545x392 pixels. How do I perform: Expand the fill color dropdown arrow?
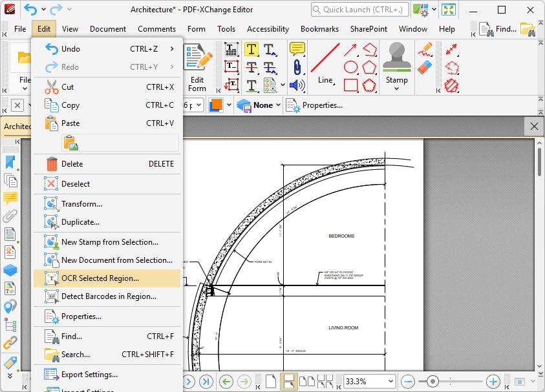tap(229, 105)
